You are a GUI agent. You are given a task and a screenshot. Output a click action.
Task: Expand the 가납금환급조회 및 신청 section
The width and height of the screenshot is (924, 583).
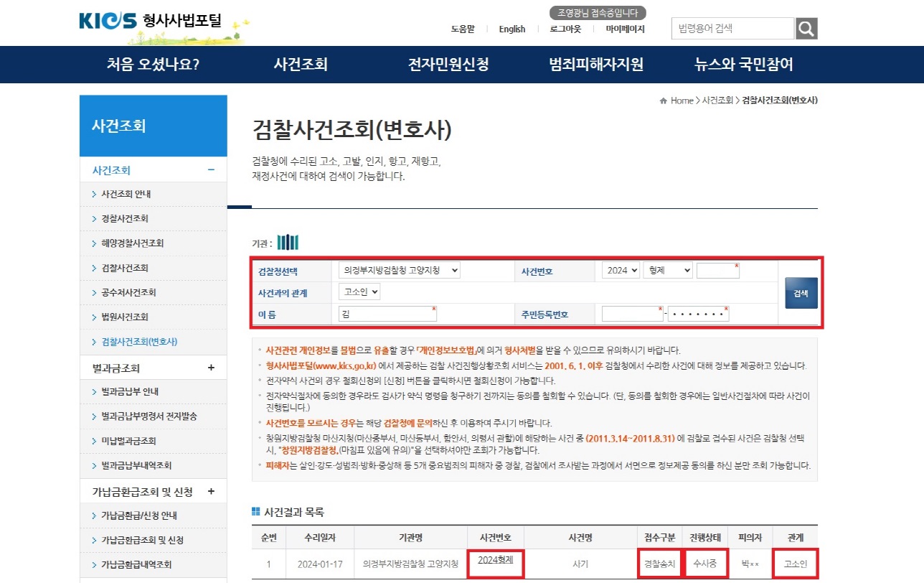[212, 492]
